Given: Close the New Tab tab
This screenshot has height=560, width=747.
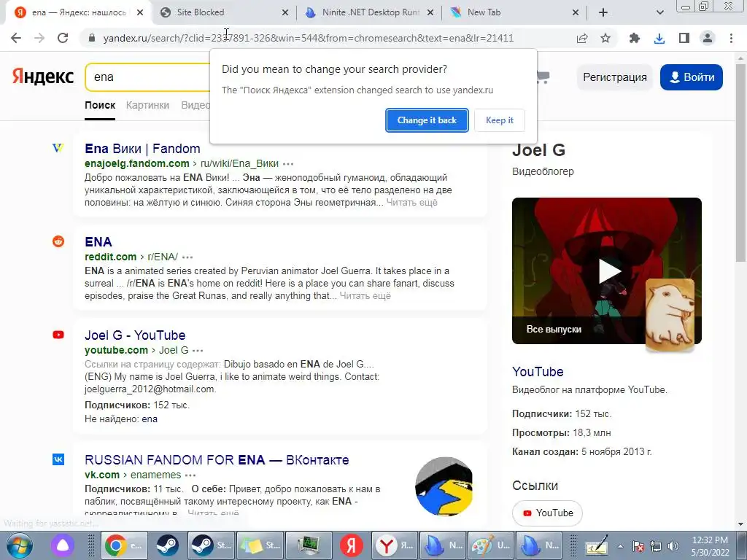Looking at the screenshot, I should [x=576, y=13].
